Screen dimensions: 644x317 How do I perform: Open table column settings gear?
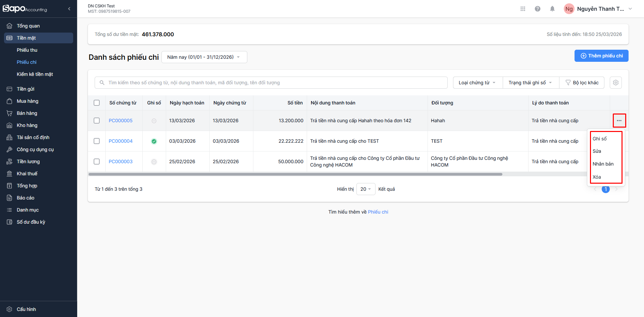615,83
